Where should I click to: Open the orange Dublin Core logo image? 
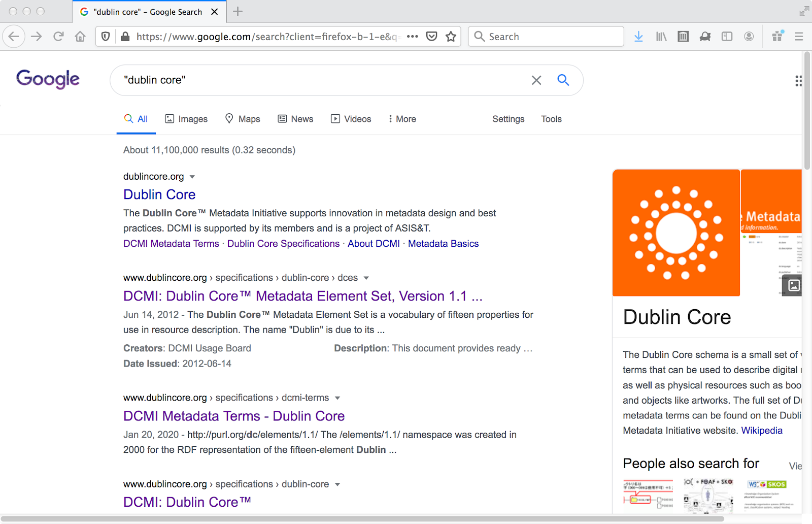point(676,233)
